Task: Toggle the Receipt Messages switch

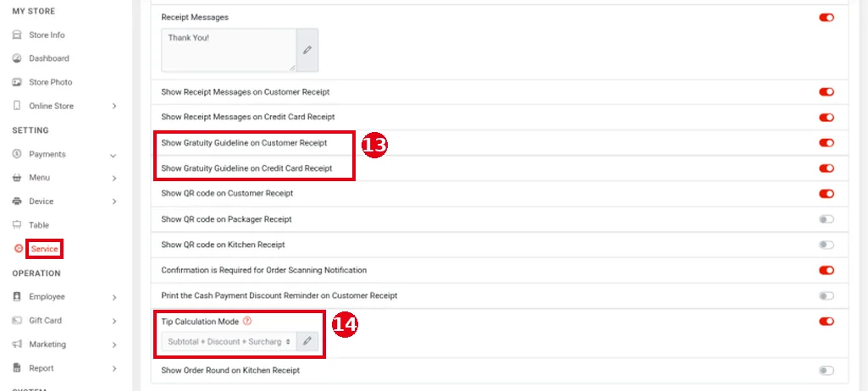Action: pyautogui.click(x=827, y=18)
